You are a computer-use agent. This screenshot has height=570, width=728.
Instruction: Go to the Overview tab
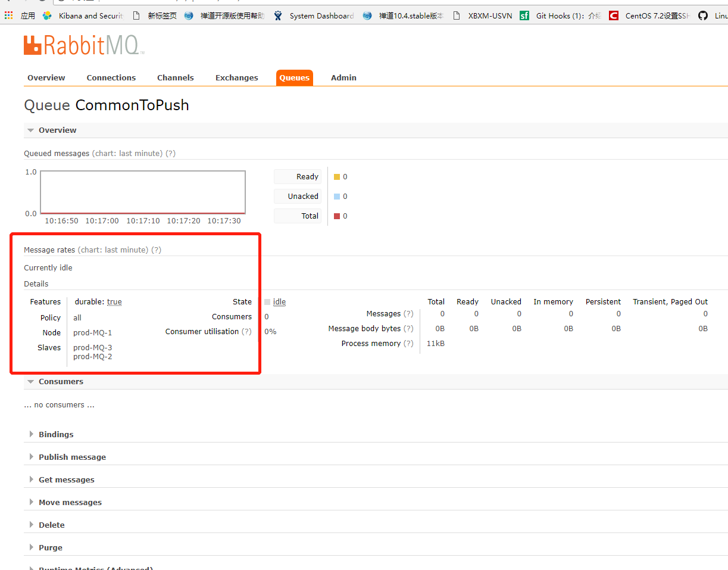46,77
